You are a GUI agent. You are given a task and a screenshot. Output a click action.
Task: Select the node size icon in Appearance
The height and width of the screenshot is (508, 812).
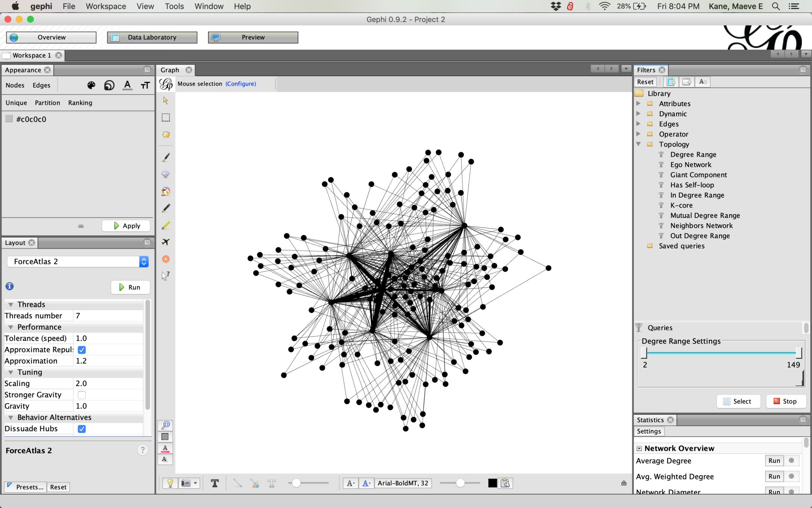(109, 85)
